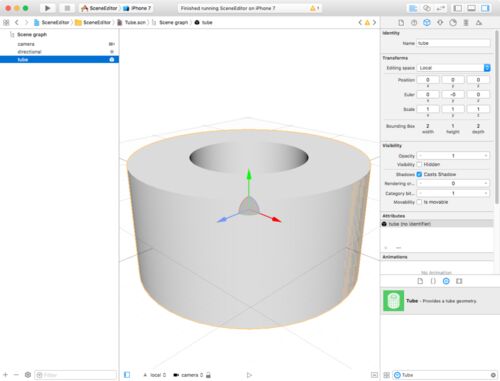
Task: Go back in editor history
Action: pyautogui.click(x=17, y=22)
